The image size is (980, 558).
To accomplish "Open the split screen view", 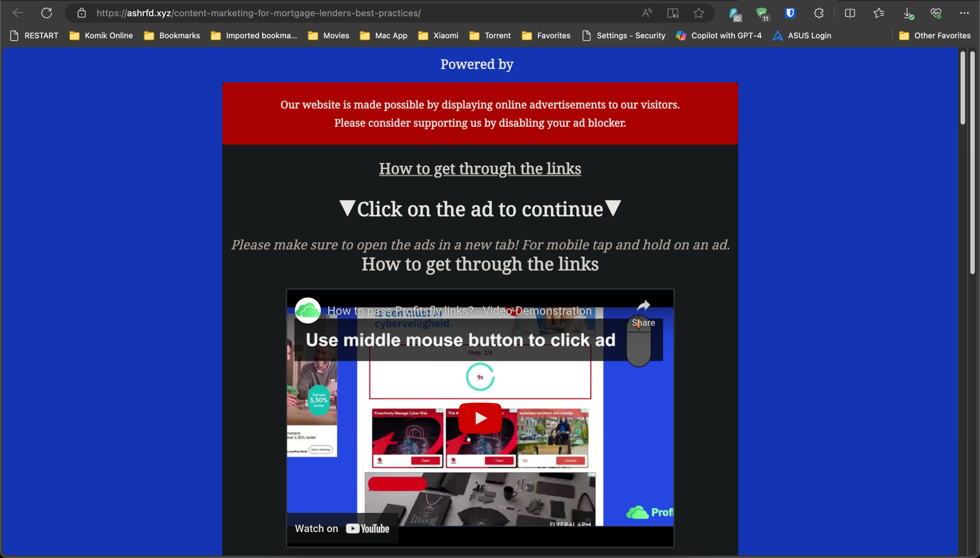I will (850, 13).
